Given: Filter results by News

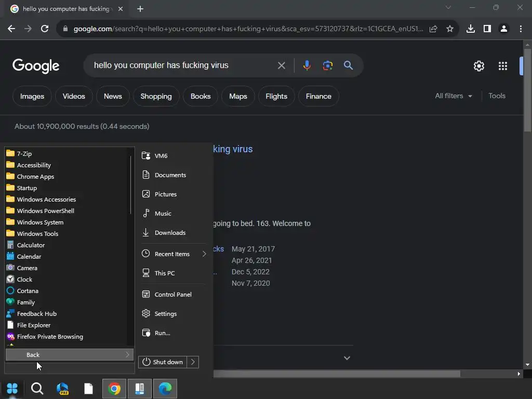Looking at the screenshot, I should [x=113, y=96].
